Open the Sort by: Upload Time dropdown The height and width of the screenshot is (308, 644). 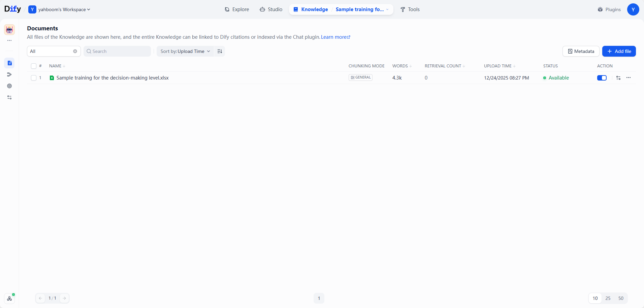tap(185, 51)
